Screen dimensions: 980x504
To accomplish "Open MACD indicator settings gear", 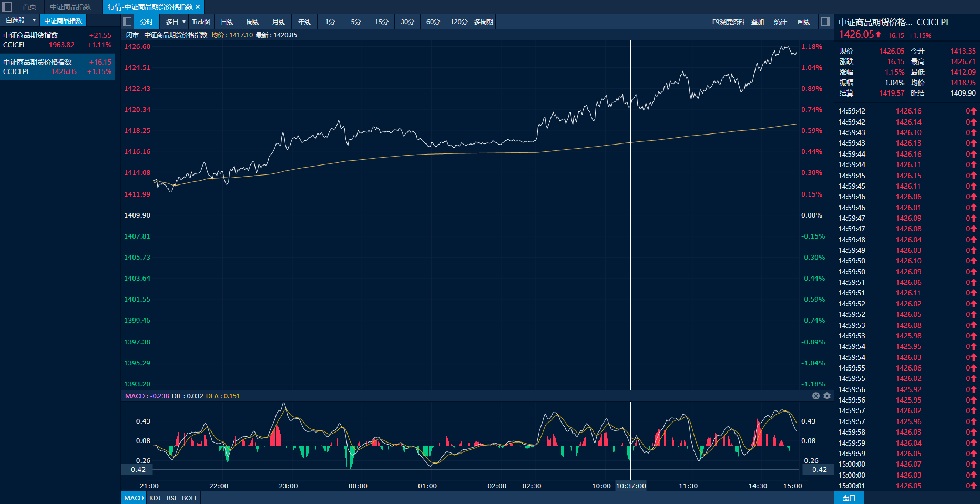I will coord(827,396).
